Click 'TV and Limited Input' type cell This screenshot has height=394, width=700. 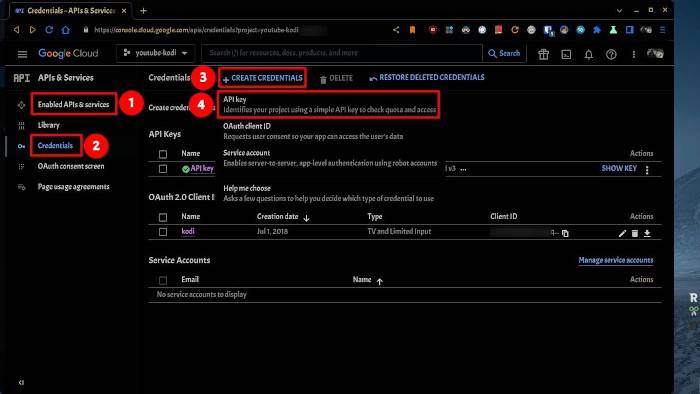(x=399, y=231)
